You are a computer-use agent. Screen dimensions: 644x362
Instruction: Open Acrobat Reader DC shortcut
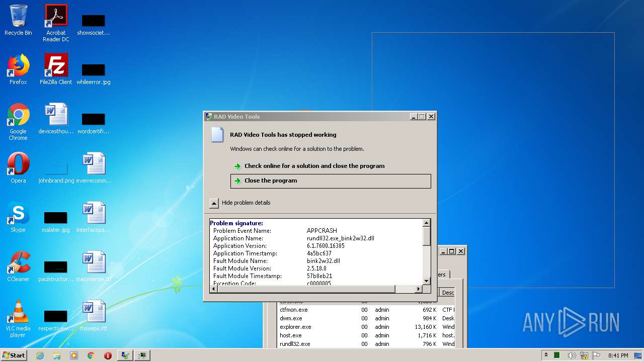point(56,23)
